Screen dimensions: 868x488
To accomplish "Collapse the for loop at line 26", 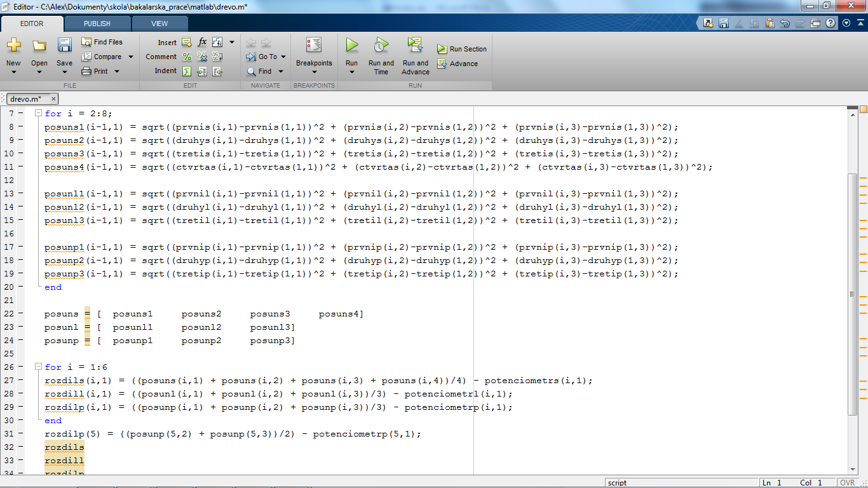I will 38,367.
